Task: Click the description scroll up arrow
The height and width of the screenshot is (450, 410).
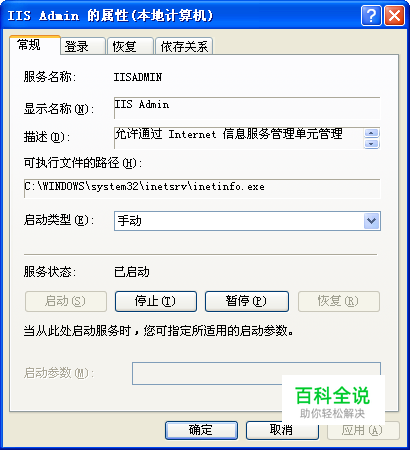Action: (372, 133)
